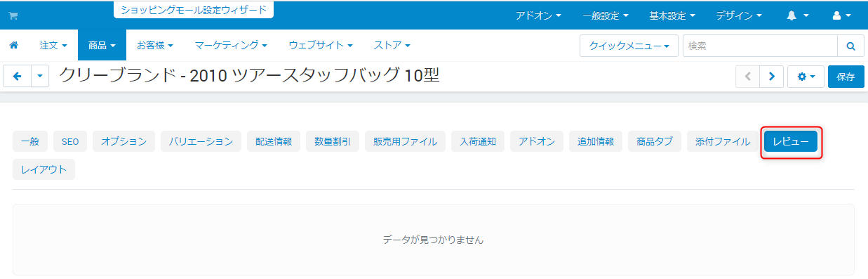Click the 検索 search field
This screenshot has height=279, width=868.
pos(760,46)
